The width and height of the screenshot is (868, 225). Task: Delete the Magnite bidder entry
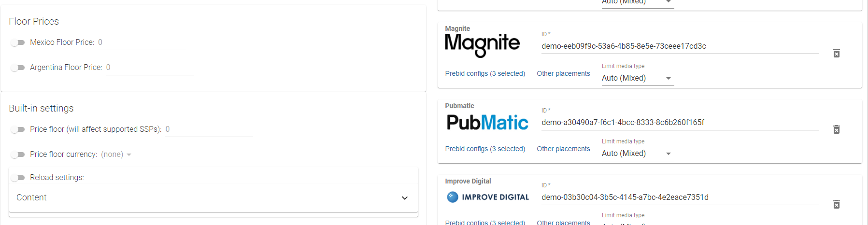(x=836, y=53)
